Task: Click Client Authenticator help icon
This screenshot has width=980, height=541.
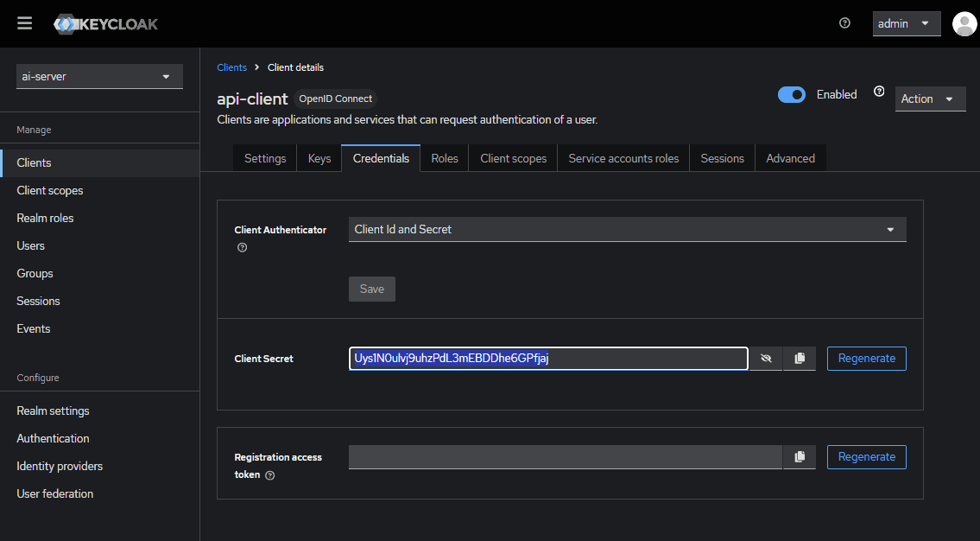Action: (243, 248)
